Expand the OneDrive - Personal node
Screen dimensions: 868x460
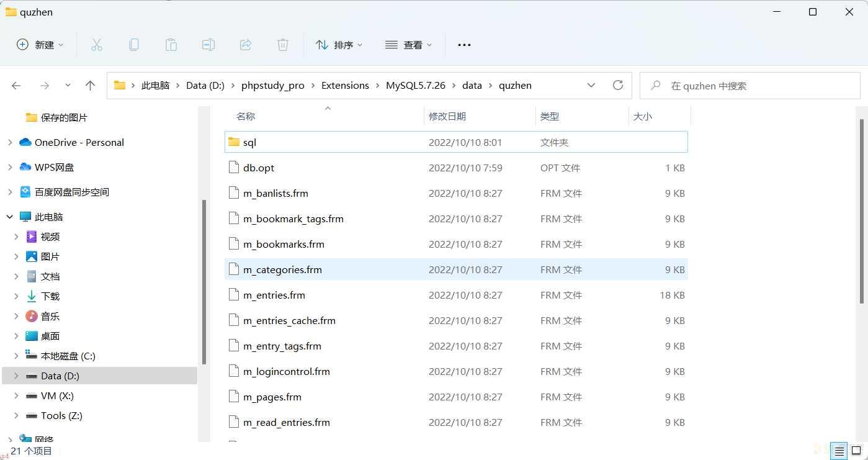pos(9,142)
